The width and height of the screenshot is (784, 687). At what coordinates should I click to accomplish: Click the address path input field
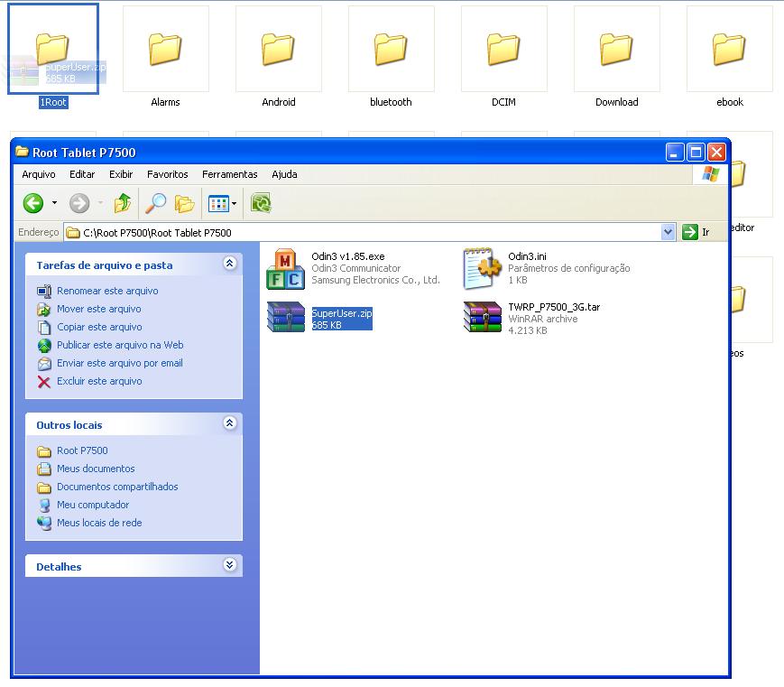[361, 232]
